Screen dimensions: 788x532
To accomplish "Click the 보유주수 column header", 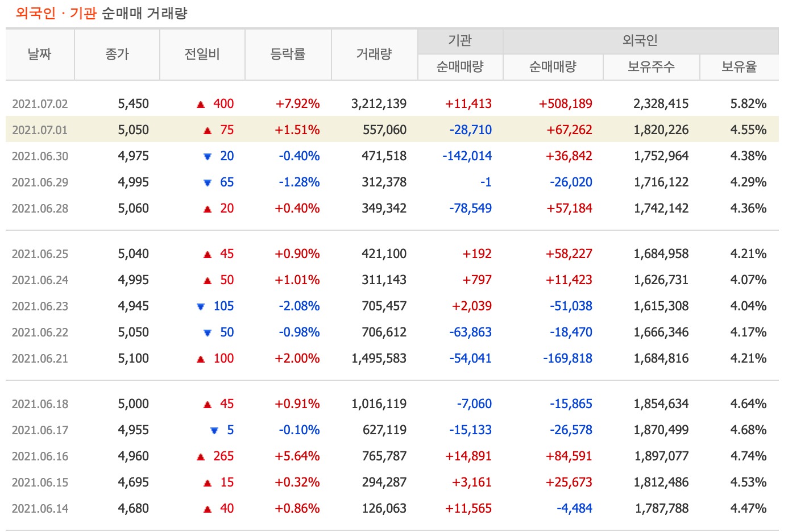I will coord(652,67).
